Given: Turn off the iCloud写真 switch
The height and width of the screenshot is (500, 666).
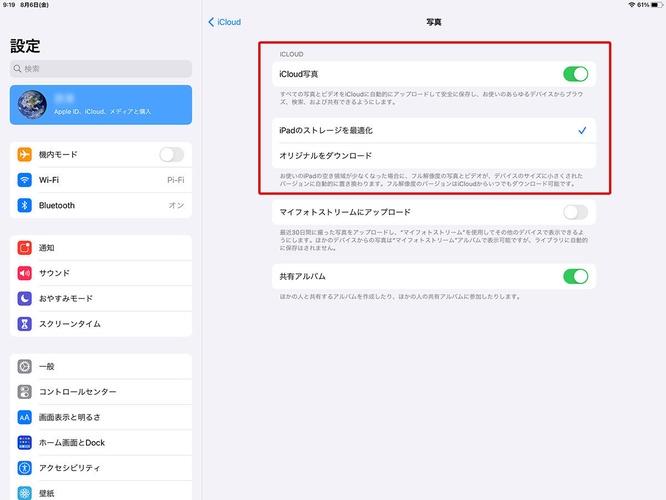Looking at the screenshot, I should coord(576,74).
